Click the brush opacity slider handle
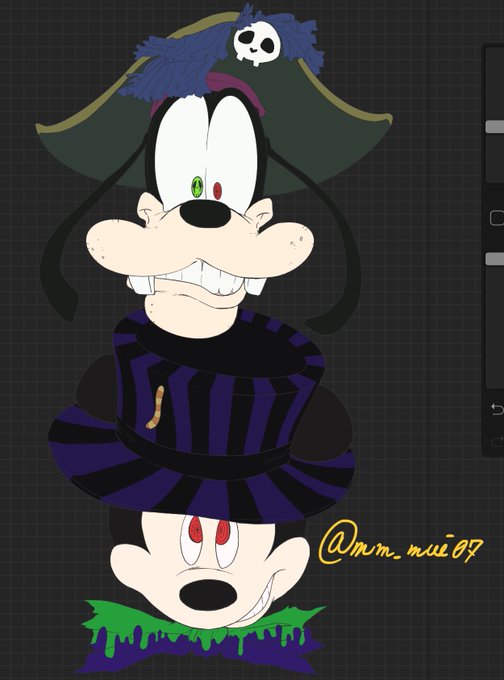The image size is (504, 680). (495, 259)
